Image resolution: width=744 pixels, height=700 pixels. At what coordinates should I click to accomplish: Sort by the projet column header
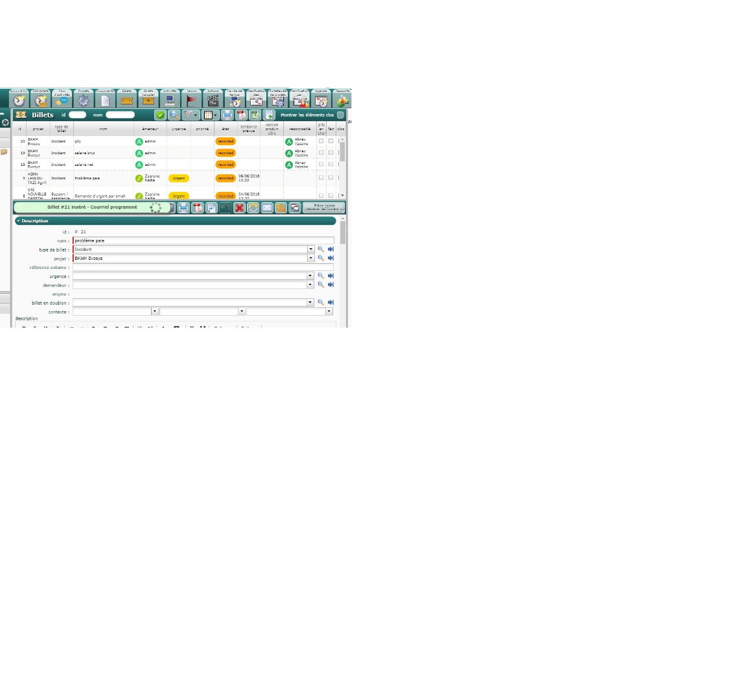click(x=38, y=128)
